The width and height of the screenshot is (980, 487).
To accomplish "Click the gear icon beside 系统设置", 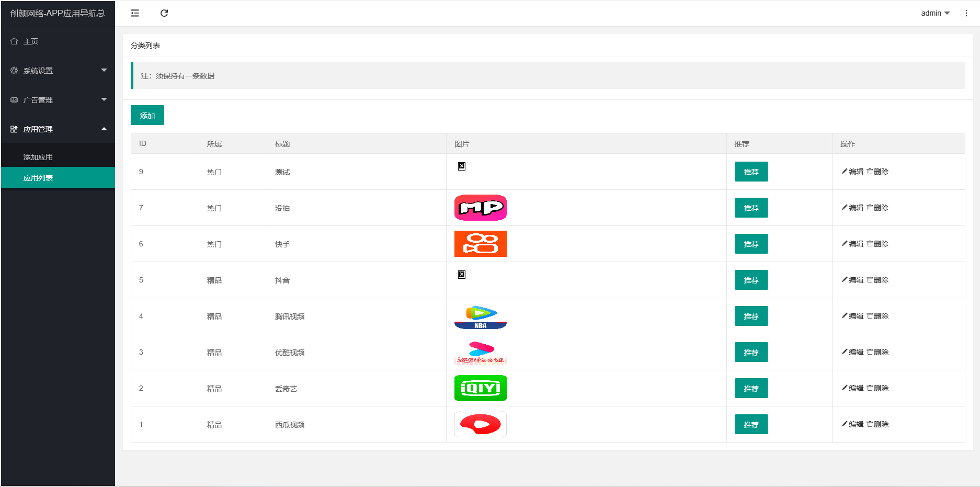I will coord(14,71).
